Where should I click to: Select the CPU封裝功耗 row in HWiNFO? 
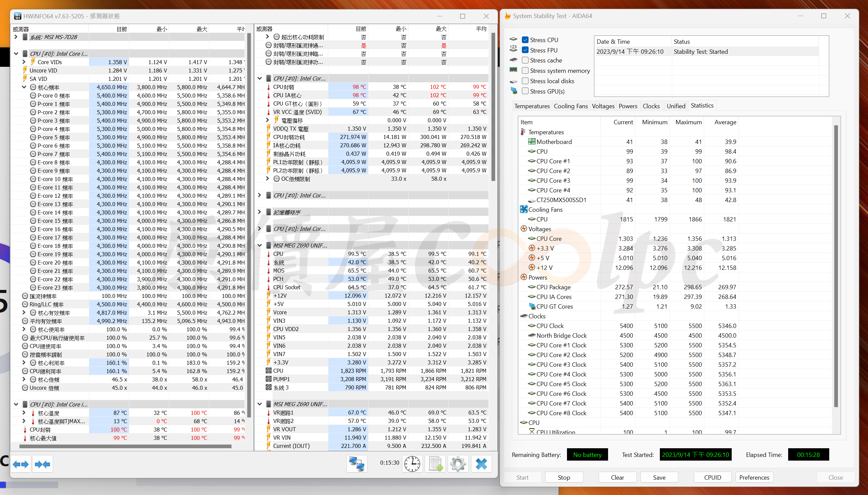[372, 137]
